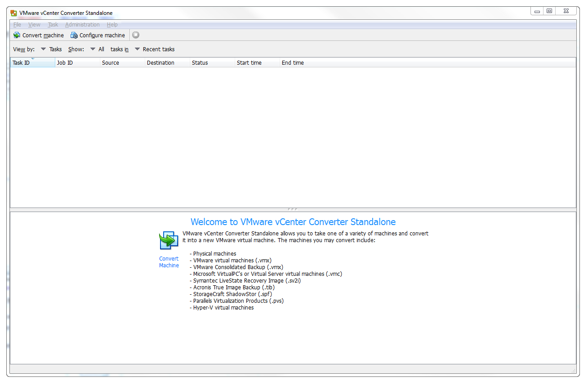
Task: Click 'StorageCraft ShadowStor (.spf)' line
Action: pyautogui.click(x=231, y=294)
